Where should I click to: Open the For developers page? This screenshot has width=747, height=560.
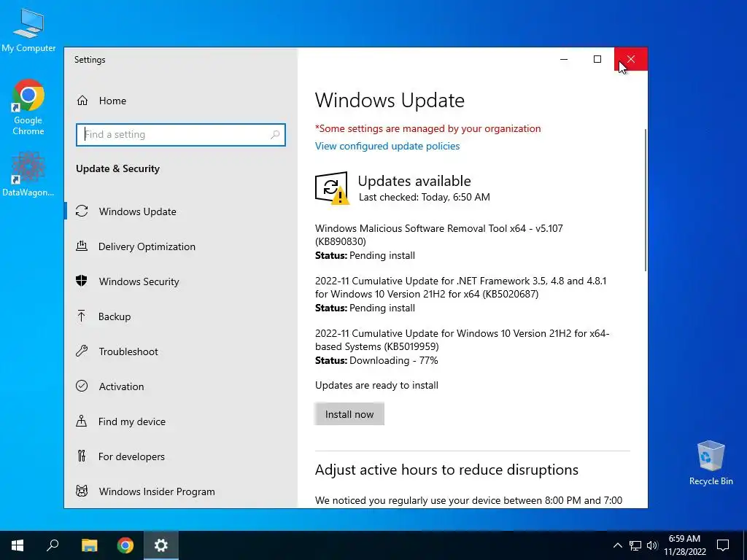[181, 456]
